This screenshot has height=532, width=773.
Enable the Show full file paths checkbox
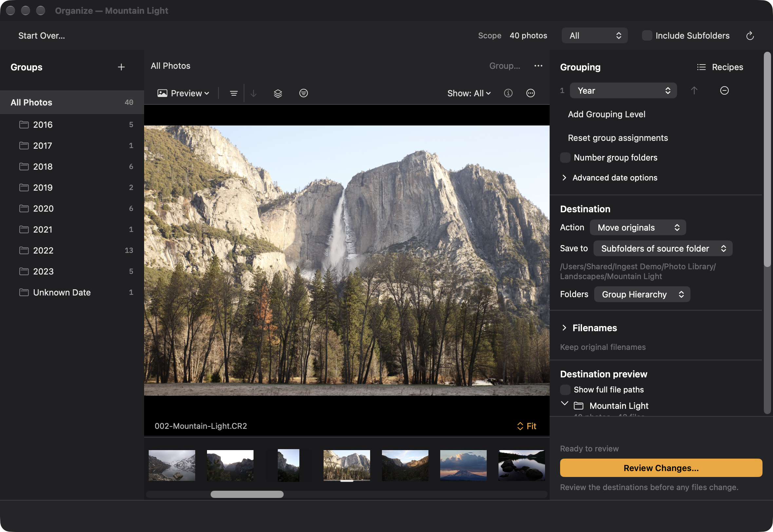click(565, 390)
